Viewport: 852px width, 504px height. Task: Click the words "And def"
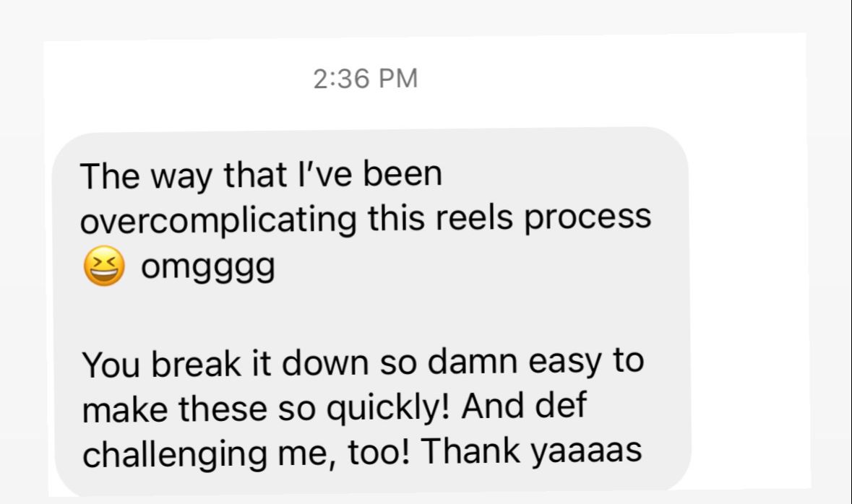524,406
